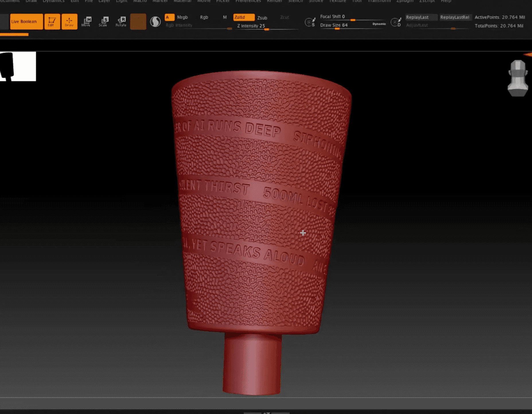This screenshot has height=414, width=532.
Task: Enable Mrgb paint mode
Action: click(182, 17)
